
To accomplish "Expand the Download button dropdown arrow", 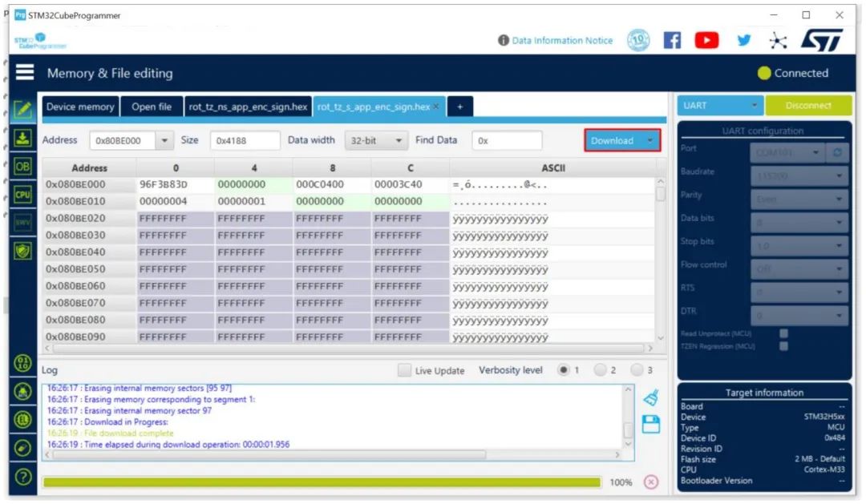I will point(650,141).
